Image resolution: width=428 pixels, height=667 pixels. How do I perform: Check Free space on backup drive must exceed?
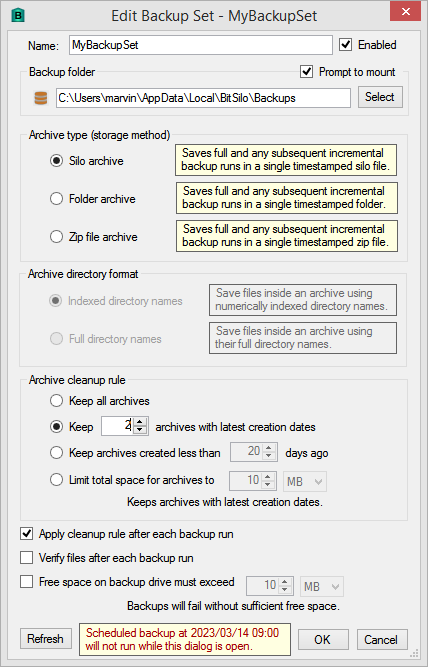27,581
